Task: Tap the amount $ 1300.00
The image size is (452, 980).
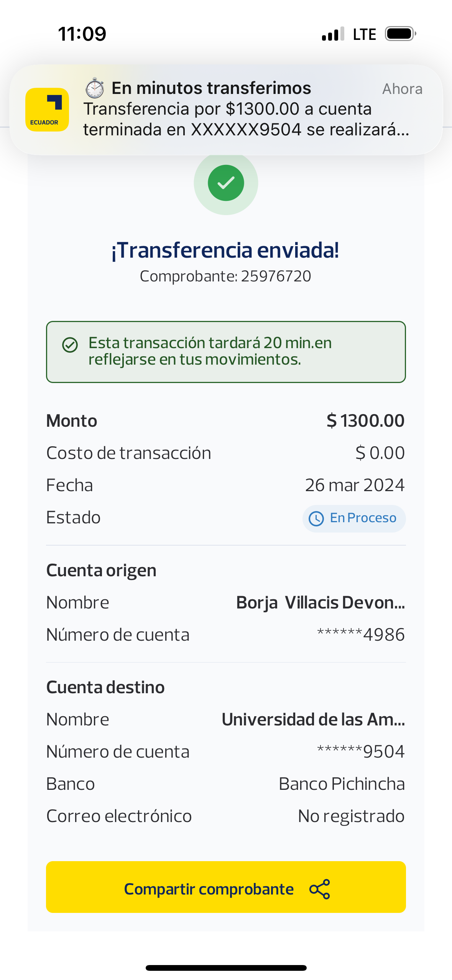Action: pos(365,421)
